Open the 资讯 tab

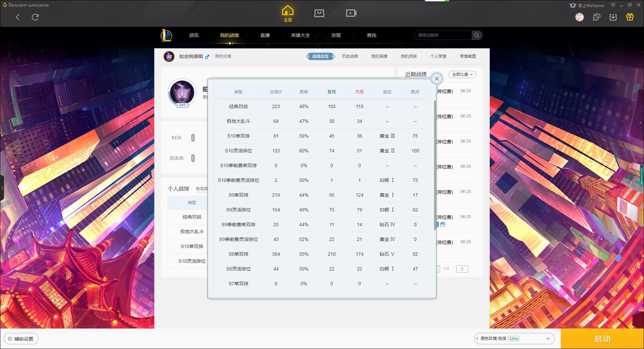pyautogui.click(x=194, y=35)
